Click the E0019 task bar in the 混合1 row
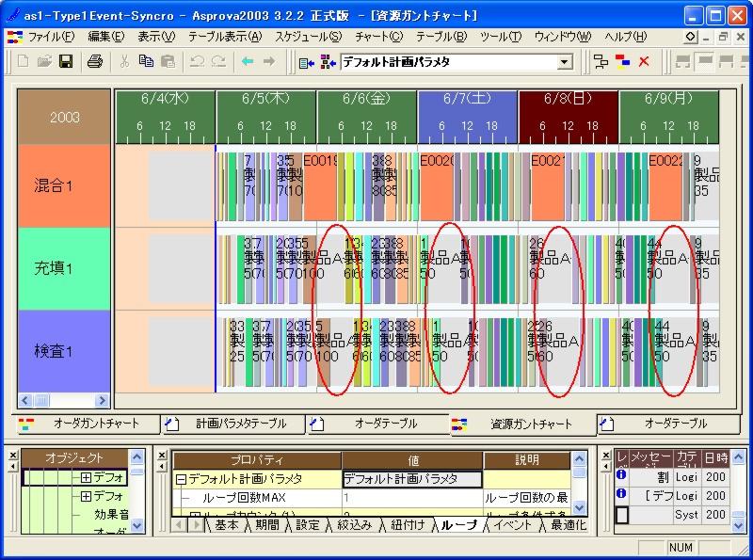 (320, 186)
